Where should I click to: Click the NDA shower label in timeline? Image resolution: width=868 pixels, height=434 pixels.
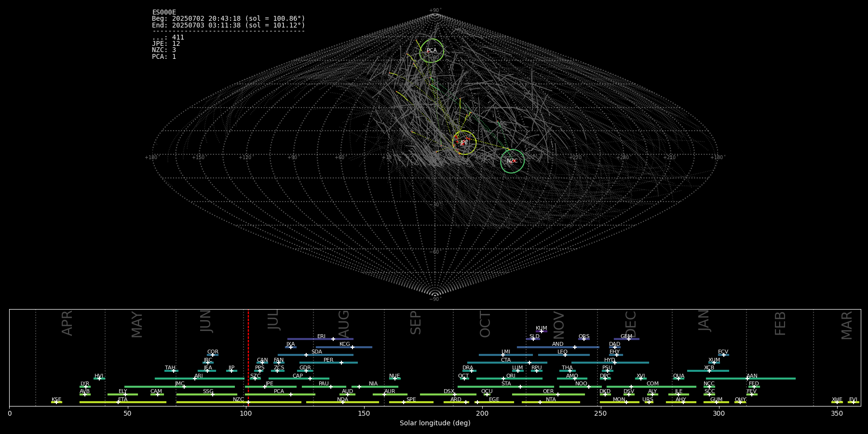(342, 400)
